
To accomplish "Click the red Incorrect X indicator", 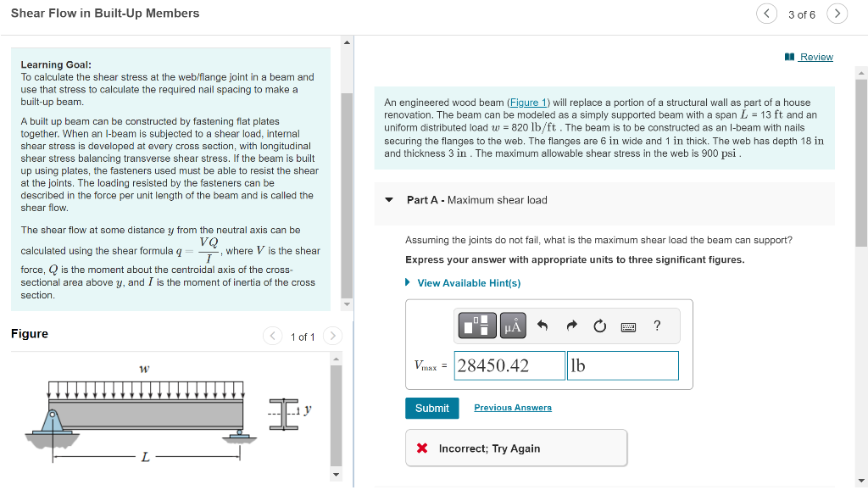I will pyautogui.click(x=422, y=449).
